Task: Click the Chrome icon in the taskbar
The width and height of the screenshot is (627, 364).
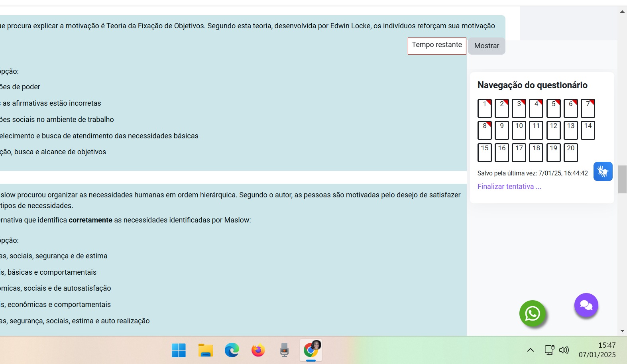Action: (311, 350)
